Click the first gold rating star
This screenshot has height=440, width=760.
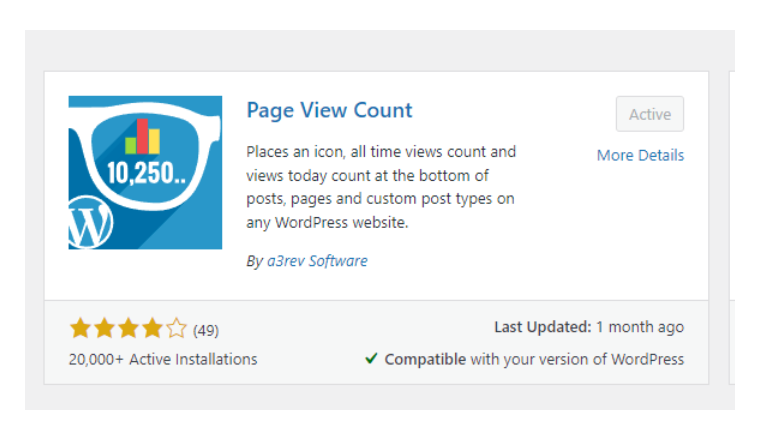[x=80, y=328]
